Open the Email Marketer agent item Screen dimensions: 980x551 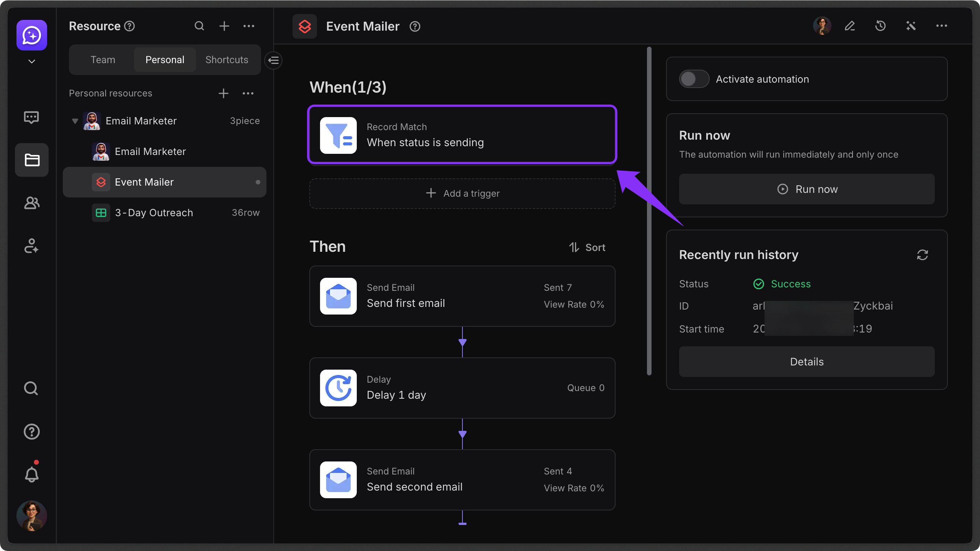165,152
